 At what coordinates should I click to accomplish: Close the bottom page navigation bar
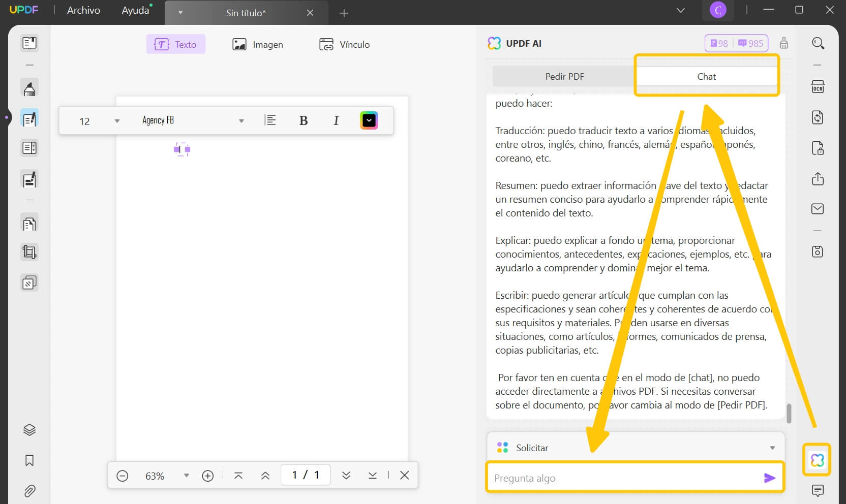point(405,475)
